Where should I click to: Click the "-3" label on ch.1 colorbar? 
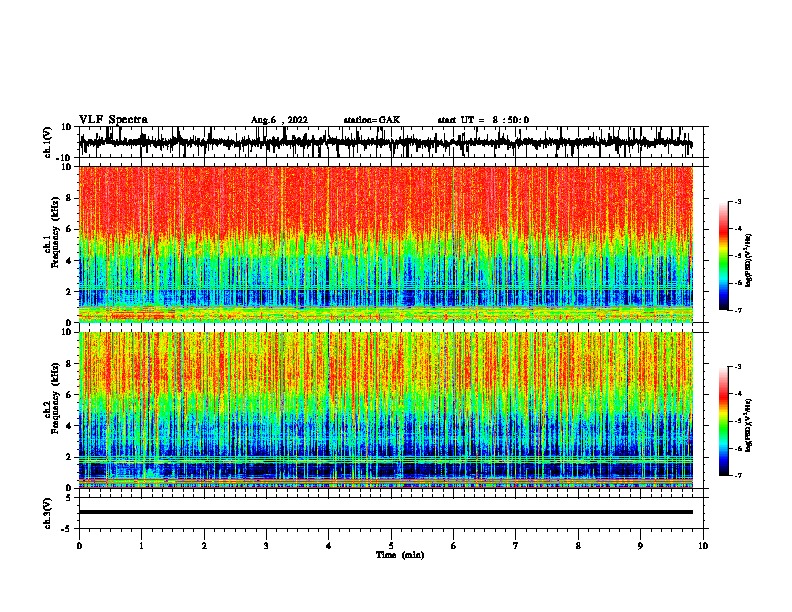point(737,202)
